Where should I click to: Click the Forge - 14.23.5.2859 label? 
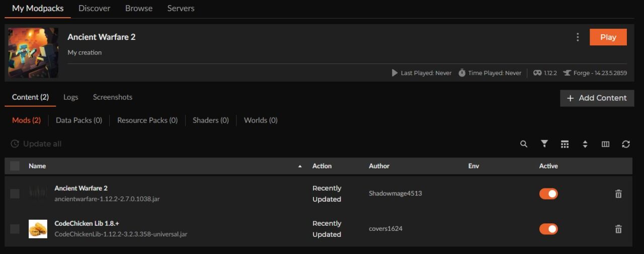coord(600,73)
